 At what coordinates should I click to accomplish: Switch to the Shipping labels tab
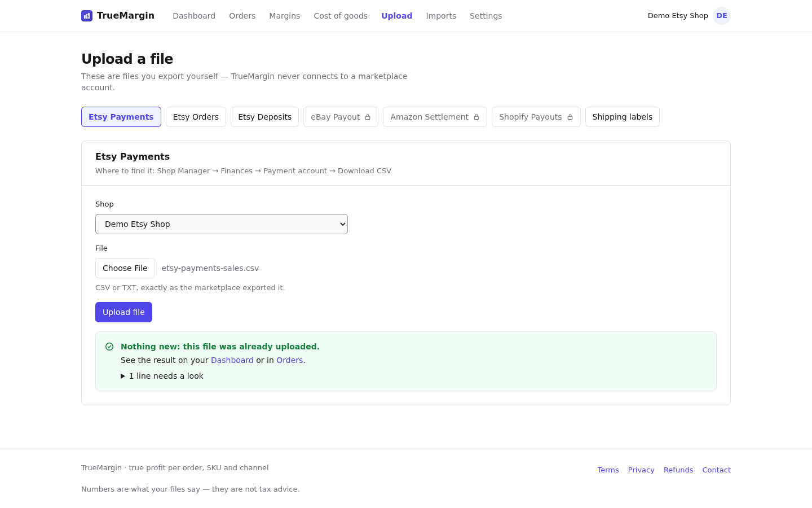point(623,117)
